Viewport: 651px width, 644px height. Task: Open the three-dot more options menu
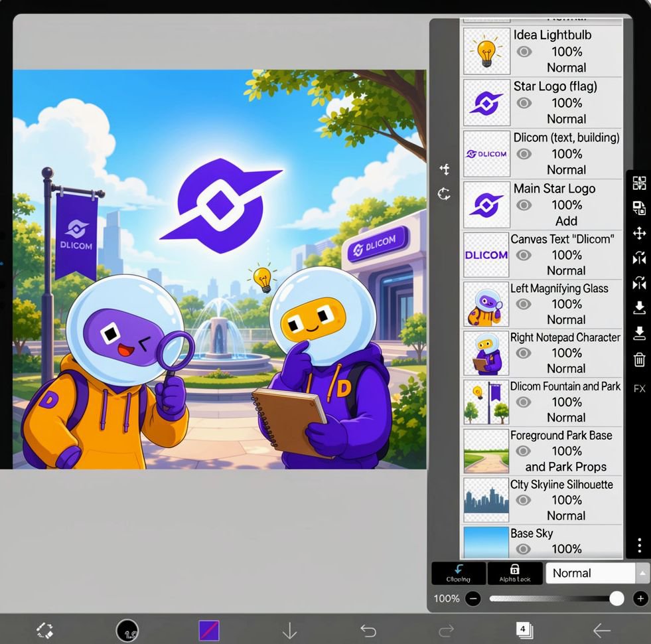[x=639, y=544]
